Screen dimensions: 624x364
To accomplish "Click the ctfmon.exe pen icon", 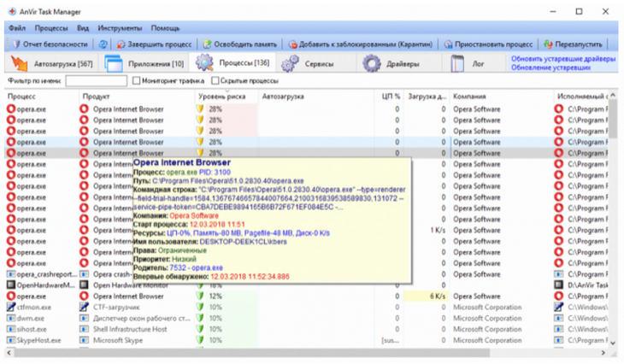I will [x=11, y=307].
